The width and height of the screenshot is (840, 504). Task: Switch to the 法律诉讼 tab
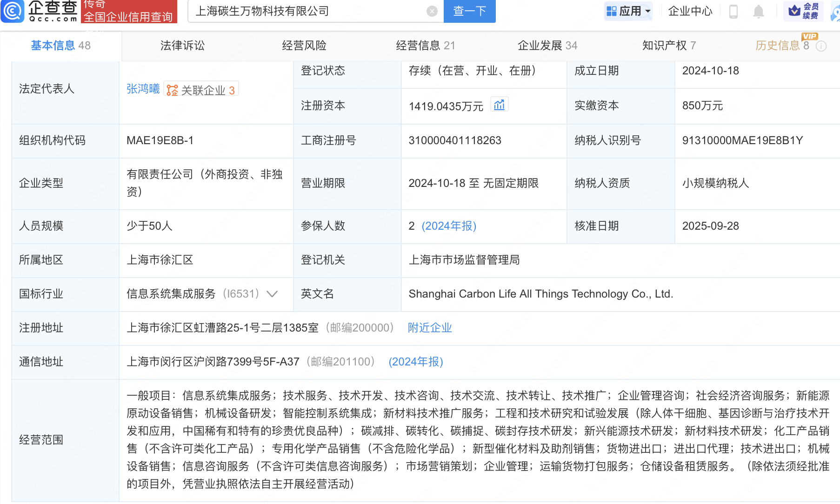[x=182, y=46]
